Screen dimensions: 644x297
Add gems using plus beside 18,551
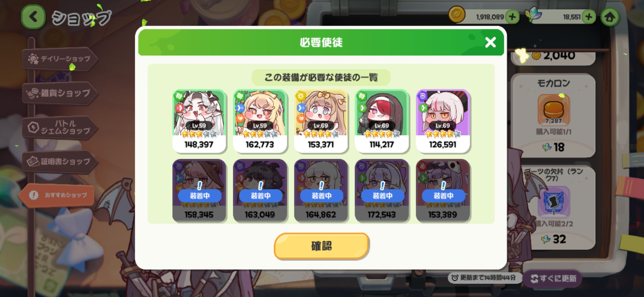(x=589, y=17)
